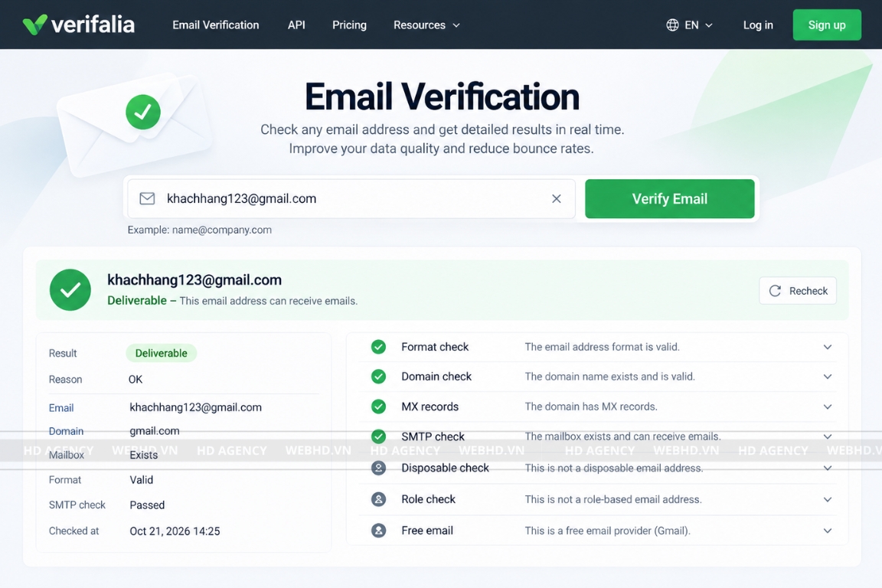Click the Recheck button
This screenshot has width=882, height=588.
(x=798, y=291)
